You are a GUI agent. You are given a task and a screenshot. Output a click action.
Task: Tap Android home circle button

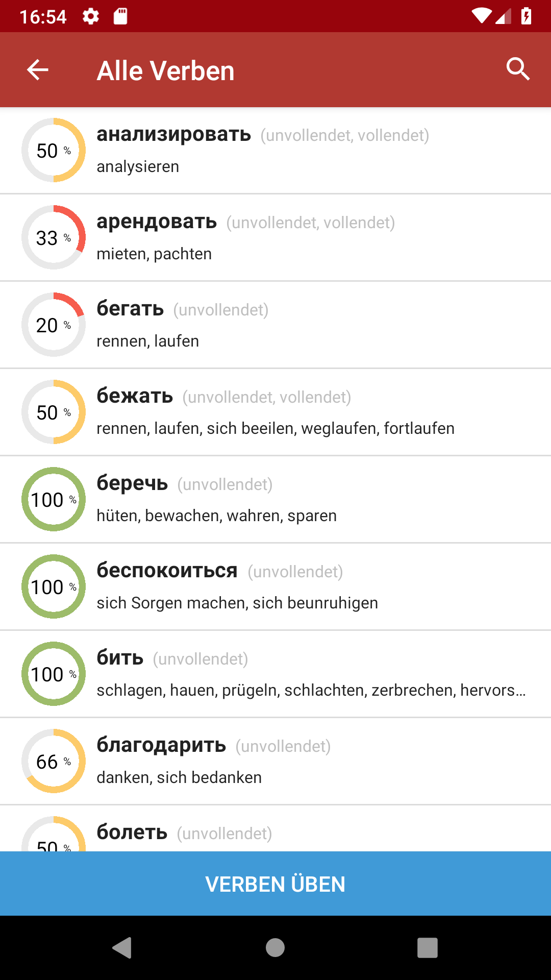[275, 948]
